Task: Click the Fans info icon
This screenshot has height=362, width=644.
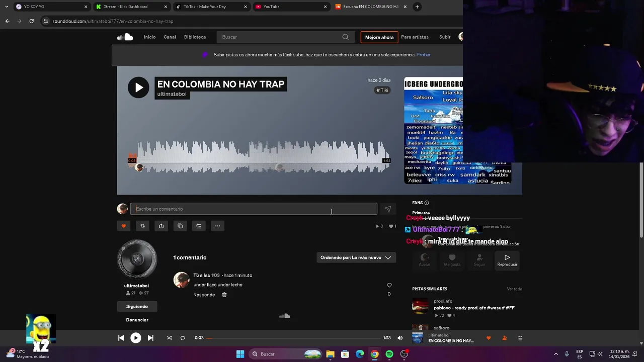Action: (x=427, y=203)
